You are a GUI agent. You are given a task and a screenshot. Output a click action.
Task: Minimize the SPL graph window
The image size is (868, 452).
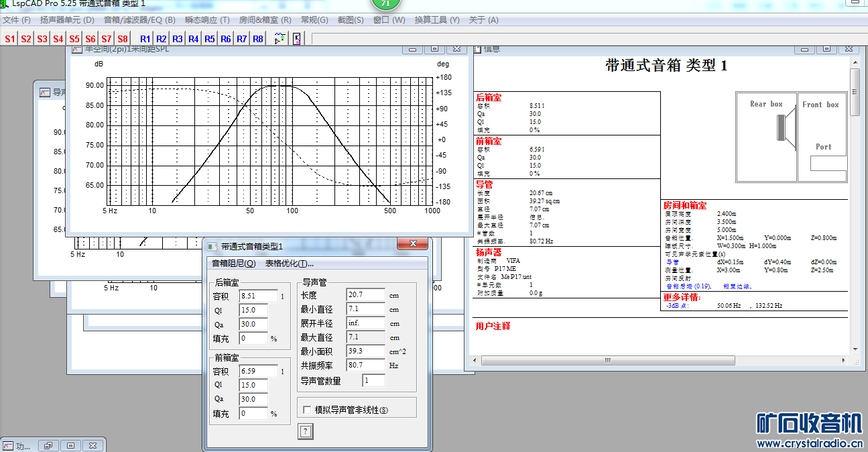[x=412, y=49]
